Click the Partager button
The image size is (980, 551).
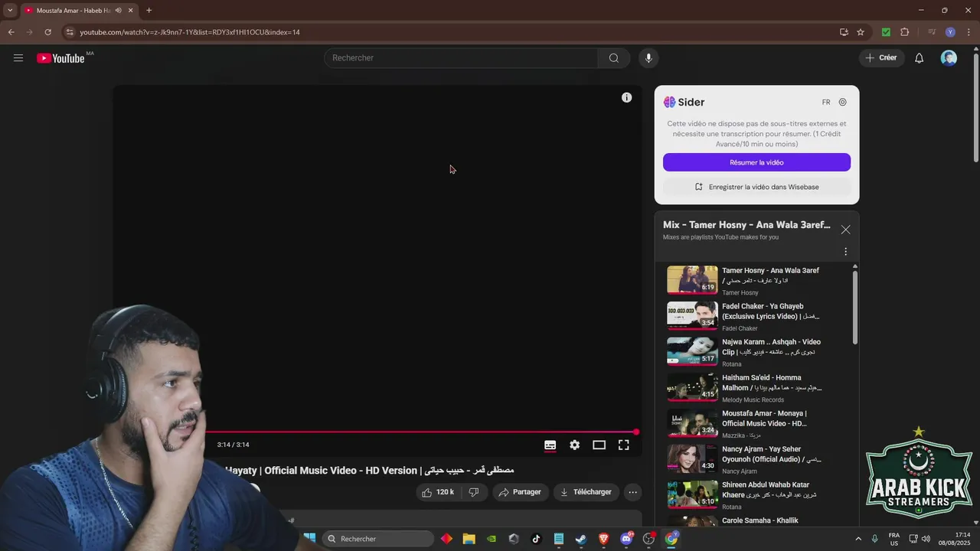pos(520,492)
